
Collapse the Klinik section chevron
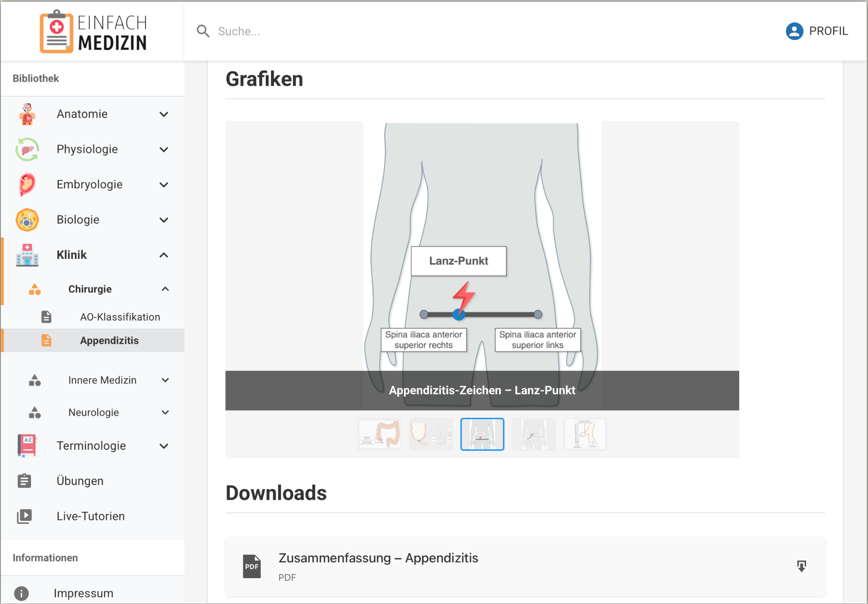tap(164, 255)
